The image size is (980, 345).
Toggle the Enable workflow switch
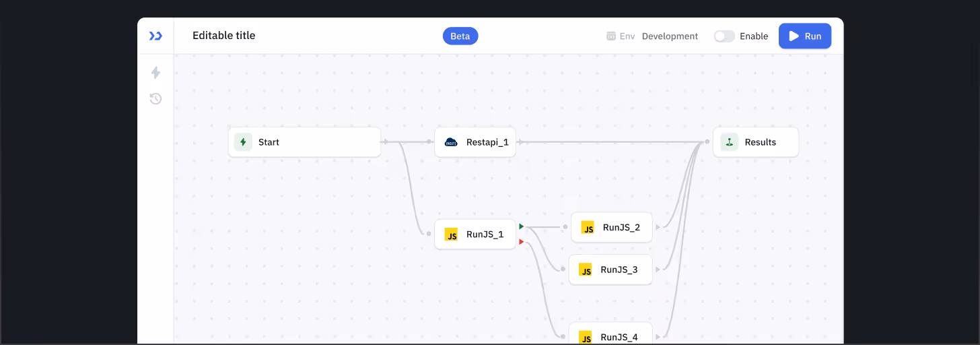pyautogui.click(x=724, y=36)
